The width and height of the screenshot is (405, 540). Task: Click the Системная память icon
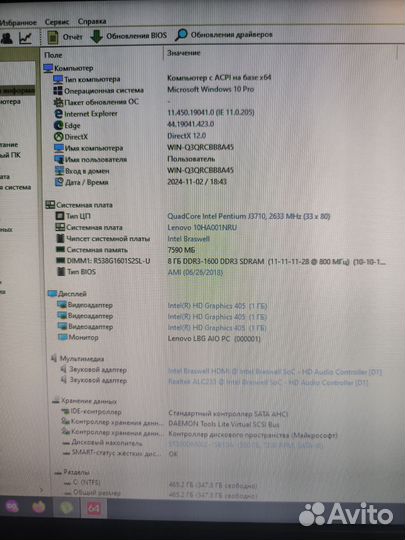coord(61,249)
